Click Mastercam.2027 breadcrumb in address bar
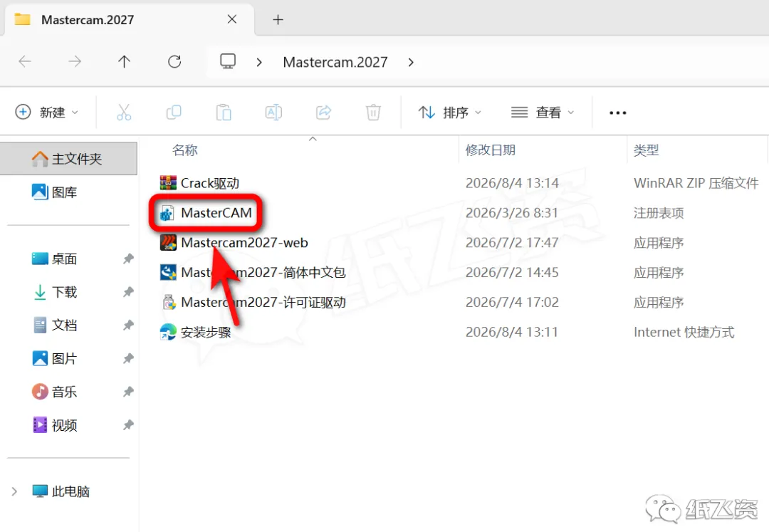 pos(335,62)
